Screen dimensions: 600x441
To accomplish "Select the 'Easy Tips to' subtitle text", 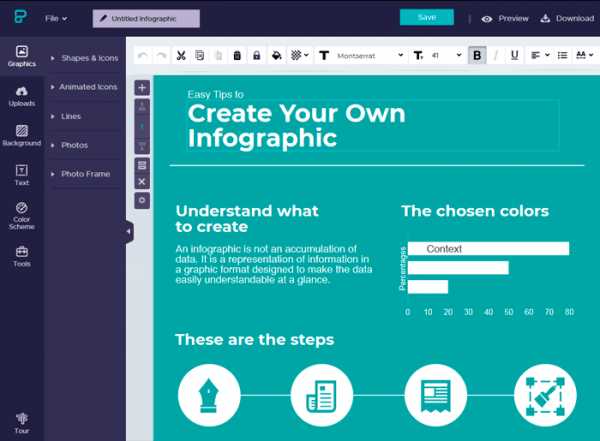I will [x=215, y=94].
